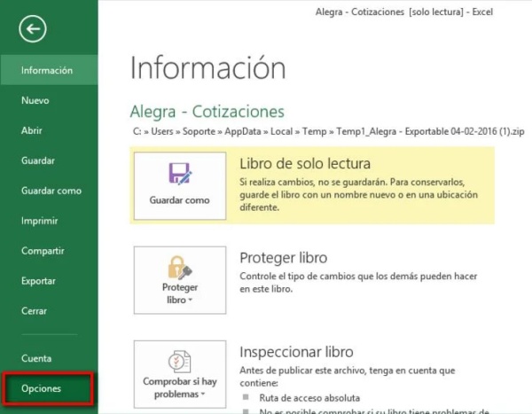Choose Guardar como in the sidebar

coord(51,191)
